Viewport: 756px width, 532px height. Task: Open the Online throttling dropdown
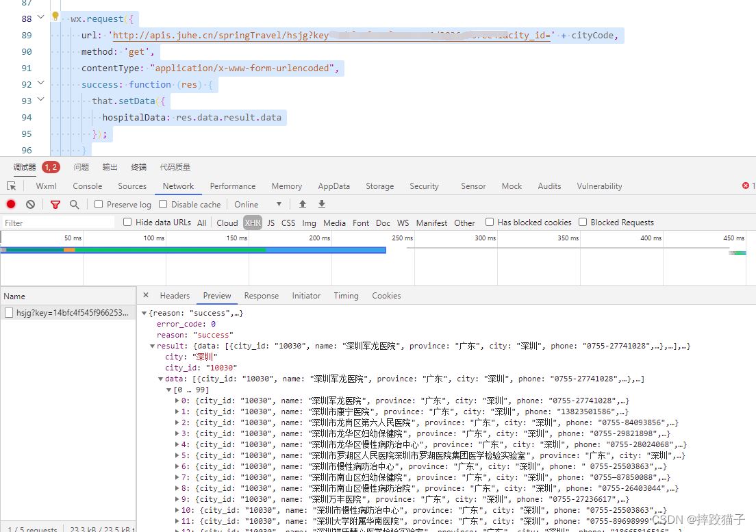tap(257, 204)
